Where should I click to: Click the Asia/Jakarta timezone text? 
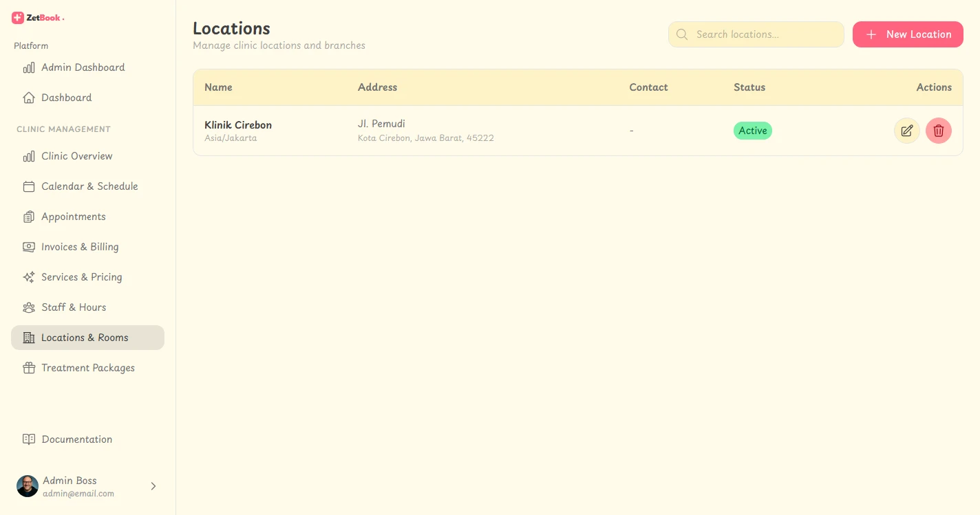[231, 138]
